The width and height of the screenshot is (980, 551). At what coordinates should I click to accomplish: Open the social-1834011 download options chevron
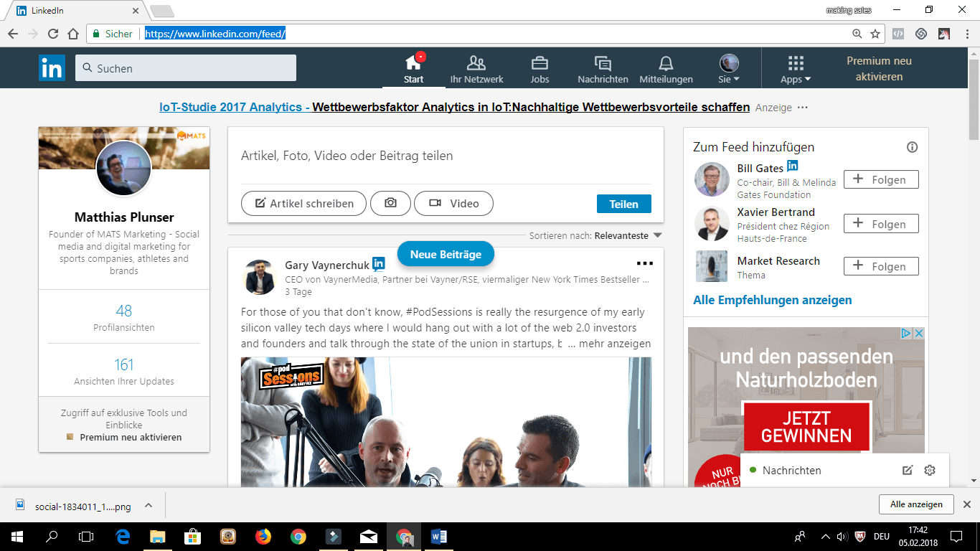tap(149, 506)
